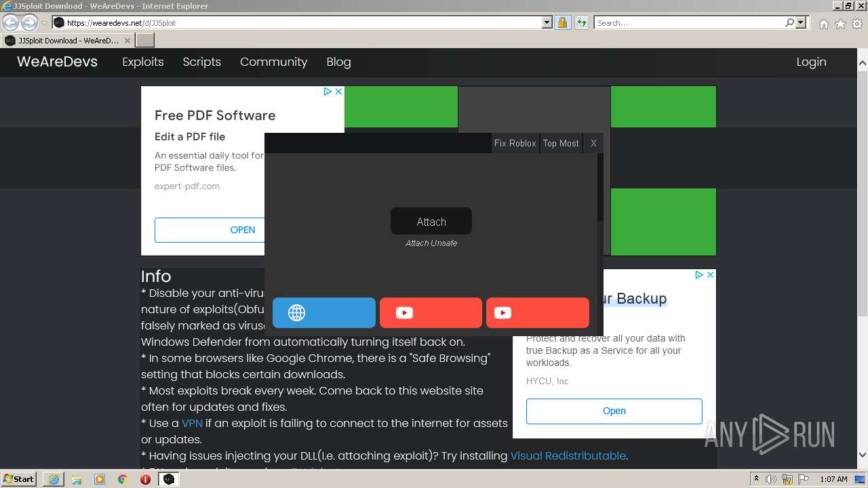Image resolution: width=868 pixels, height=488 pixels.
Task: Open Internet Explorer from the taskbar
Action: (54, 479)
